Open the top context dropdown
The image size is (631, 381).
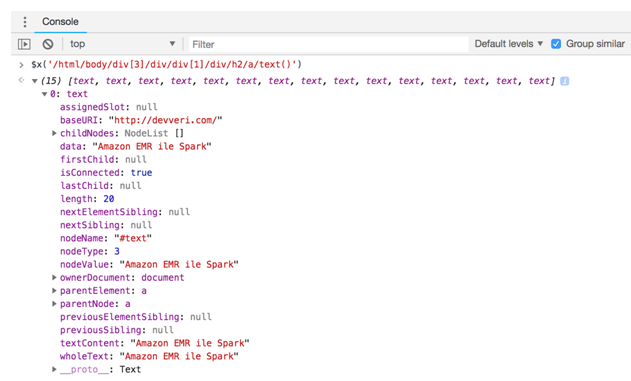coord(122,44)
